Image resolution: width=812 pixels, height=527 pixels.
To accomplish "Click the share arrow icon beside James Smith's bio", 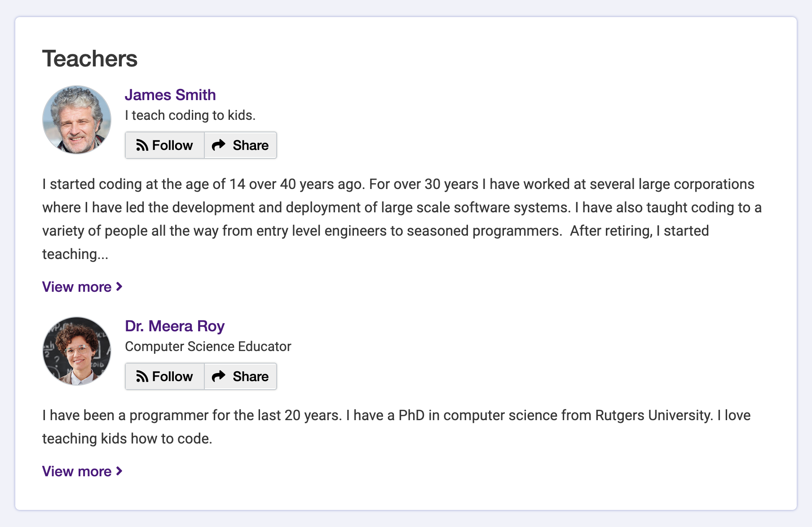I will coord(219,145).
